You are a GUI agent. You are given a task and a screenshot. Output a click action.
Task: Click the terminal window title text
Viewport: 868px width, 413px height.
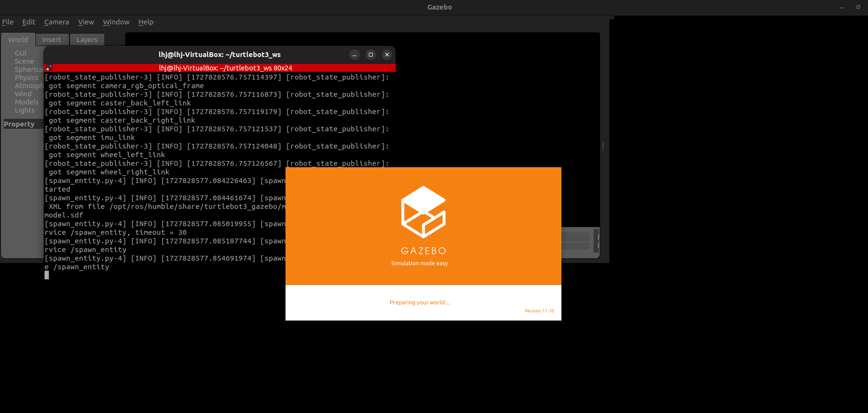point(220,55)
